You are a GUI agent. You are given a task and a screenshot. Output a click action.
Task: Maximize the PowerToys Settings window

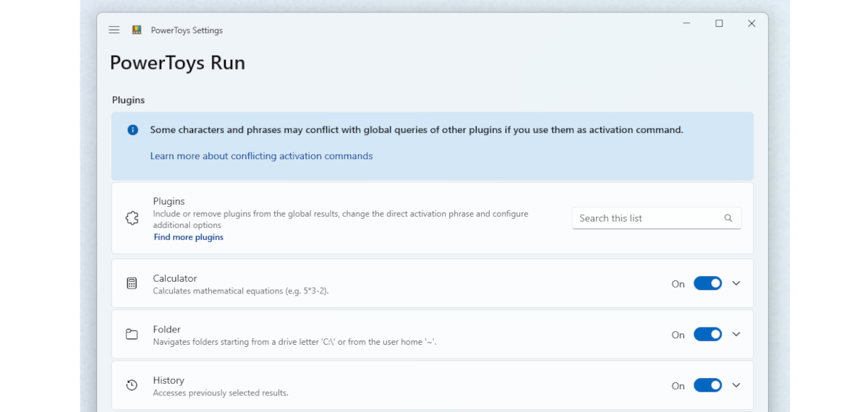pos(719,24)
